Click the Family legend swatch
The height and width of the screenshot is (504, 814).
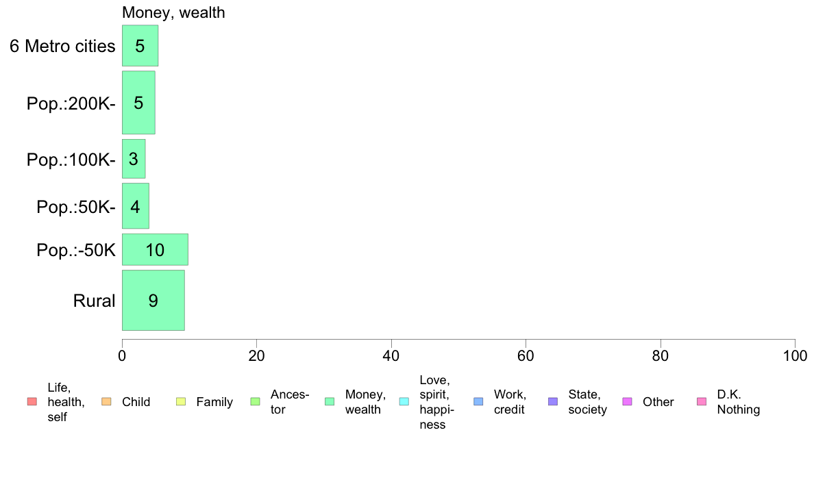point(181,402)
